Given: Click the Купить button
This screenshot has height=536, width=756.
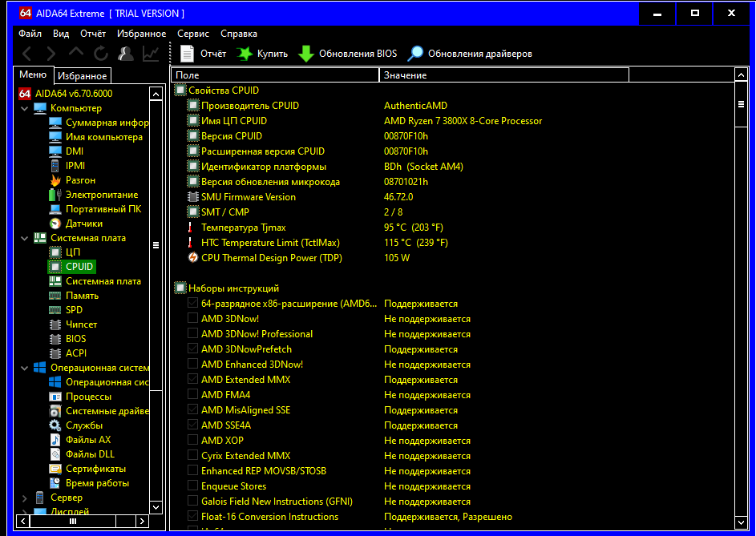Looking at the screenshot, I should pyautogui.click(x=262, y=54).
